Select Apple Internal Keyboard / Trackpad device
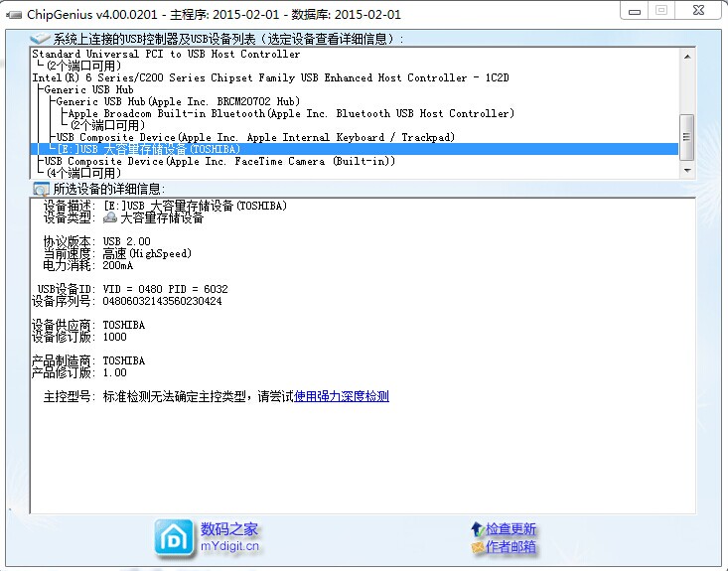 click(255, 137)
